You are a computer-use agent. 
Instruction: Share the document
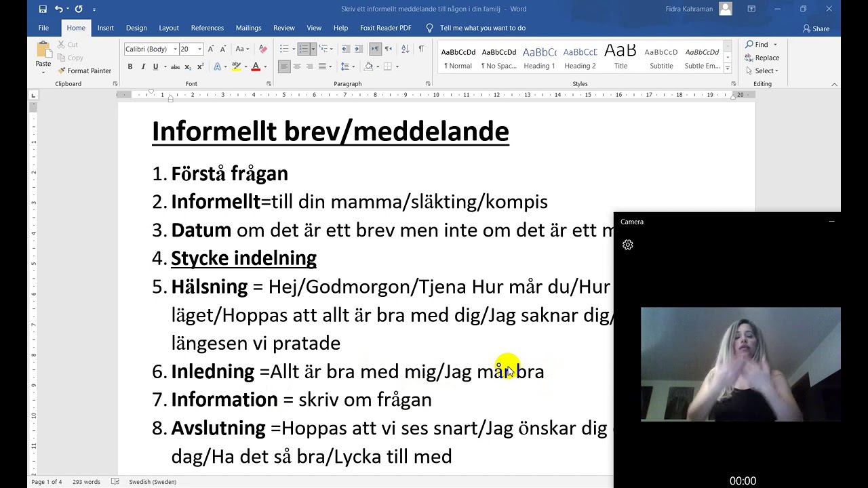click(816, 28)
